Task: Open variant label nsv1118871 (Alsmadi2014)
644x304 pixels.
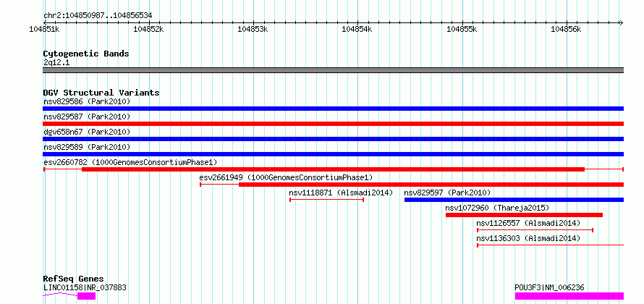Action: tap(341, 193)
